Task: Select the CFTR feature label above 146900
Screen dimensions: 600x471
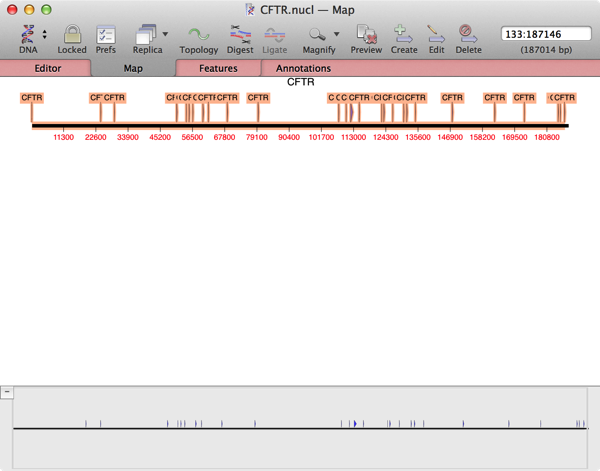Action: coord(452,98)
